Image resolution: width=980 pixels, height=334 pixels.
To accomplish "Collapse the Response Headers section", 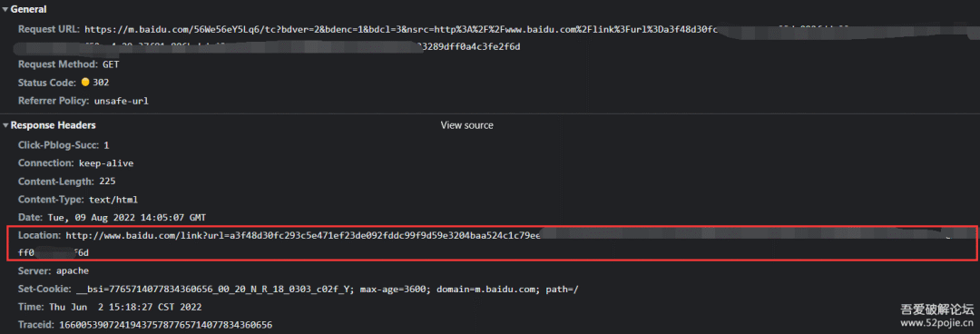I will pos(5,126).
